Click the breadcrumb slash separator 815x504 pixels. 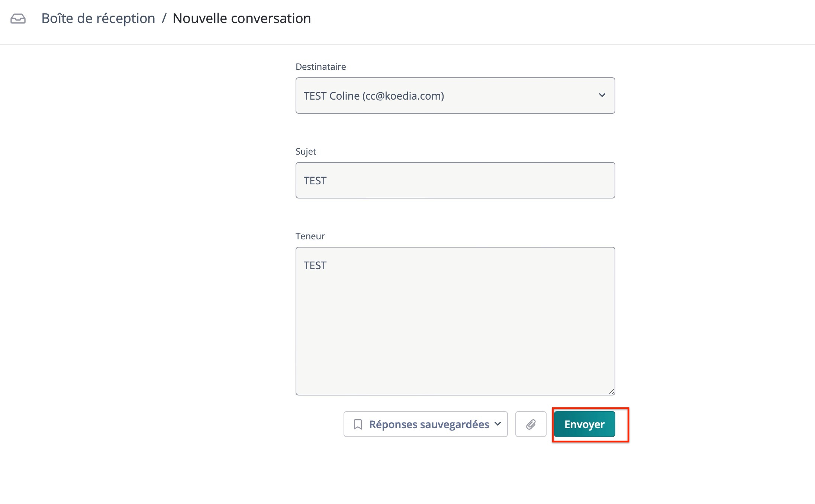164,19
